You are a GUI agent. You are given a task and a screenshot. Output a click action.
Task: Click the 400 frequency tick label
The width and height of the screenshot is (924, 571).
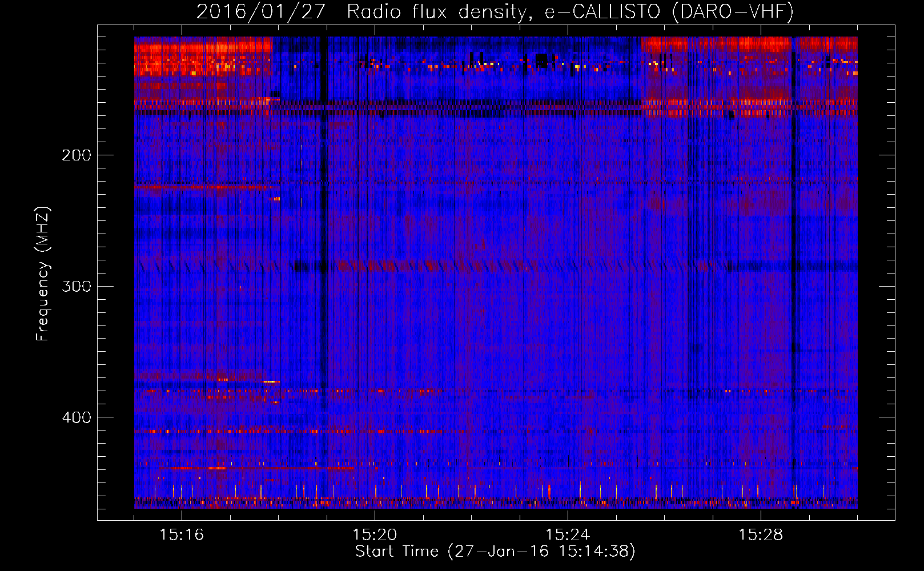pos(77,417)
